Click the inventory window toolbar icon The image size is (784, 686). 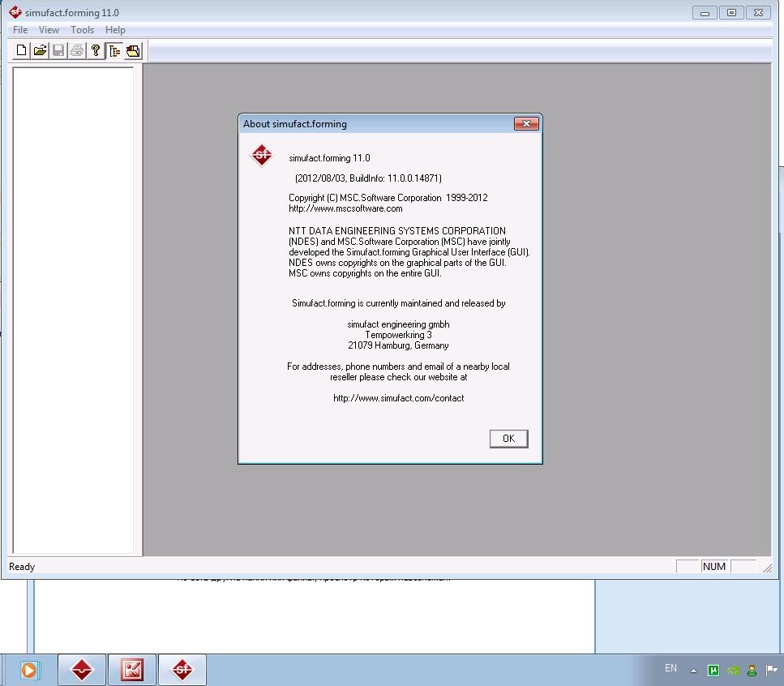coord(133,51)
